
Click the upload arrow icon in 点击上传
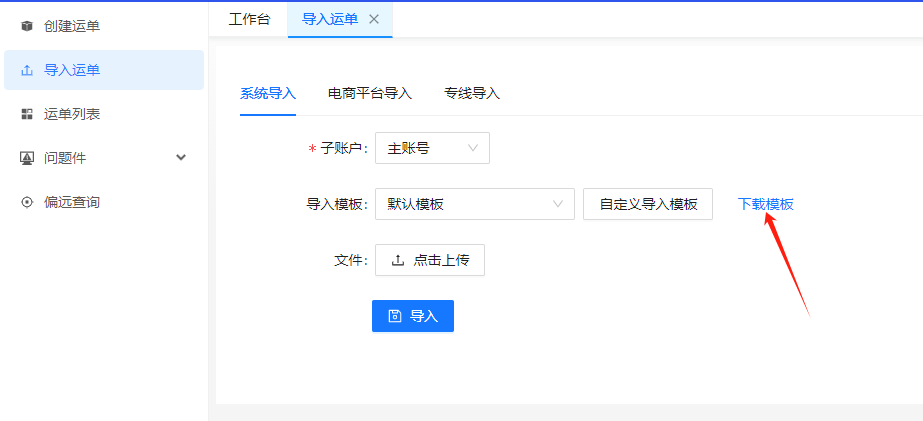click(398, 260)
